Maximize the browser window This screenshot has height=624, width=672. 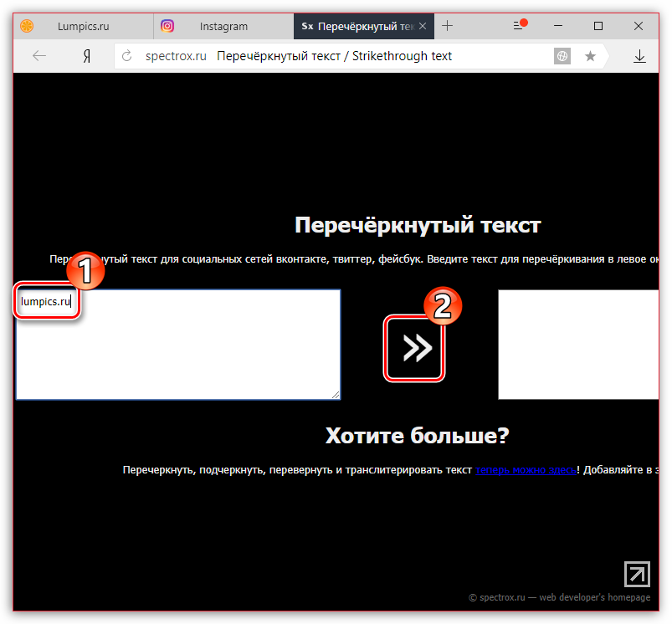[x=598, y=26]
